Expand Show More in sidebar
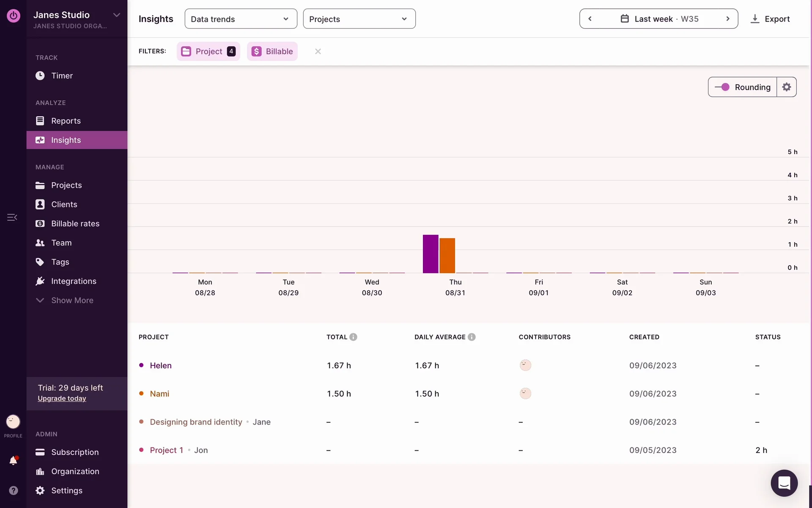 (x=72, y=300)
